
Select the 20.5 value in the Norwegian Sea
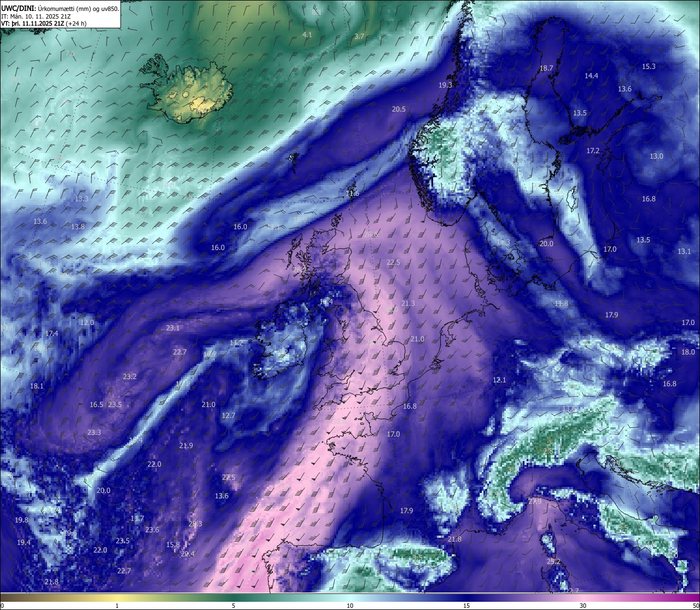click(399, 109)
